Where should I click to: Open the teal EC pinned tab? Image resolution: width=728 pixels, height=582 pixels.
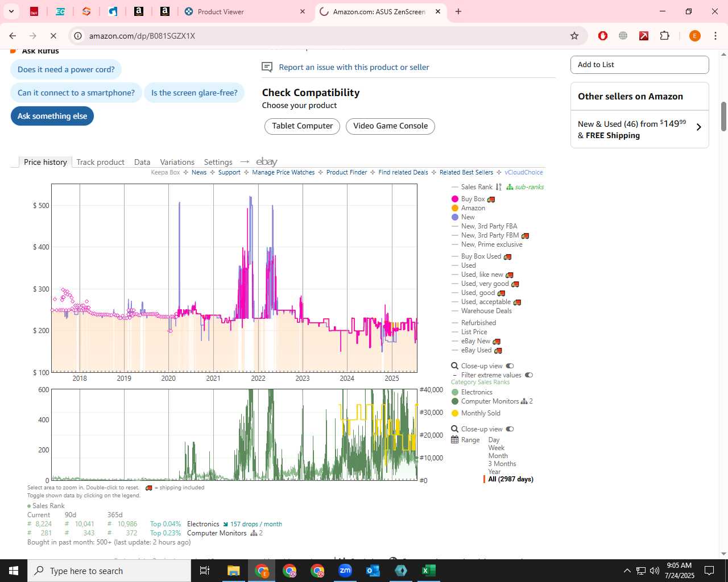pyautogui.click(x=60, y=11)
